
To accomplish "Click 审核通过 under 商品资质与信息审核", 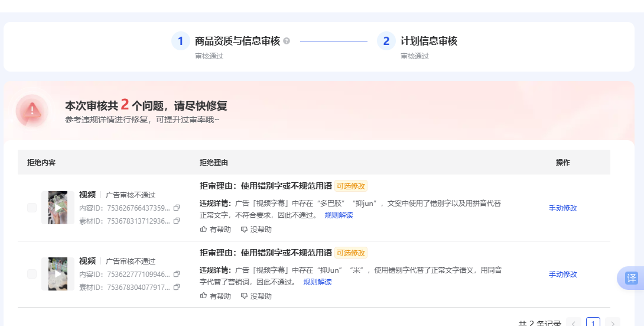I will (x=209, y=56).
